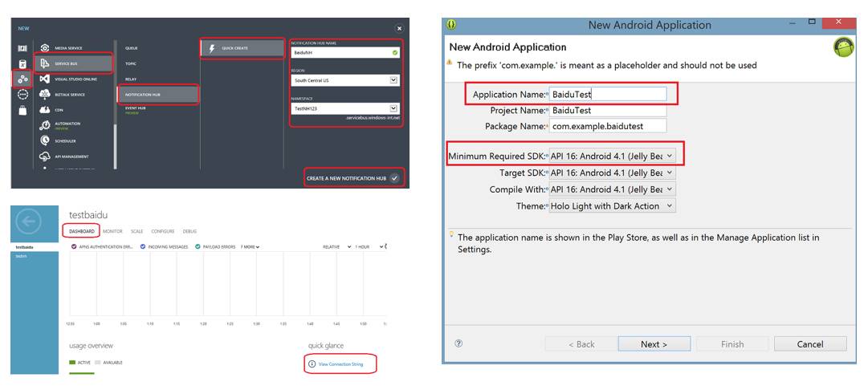Select the data services database icon in sidebar

22,63
